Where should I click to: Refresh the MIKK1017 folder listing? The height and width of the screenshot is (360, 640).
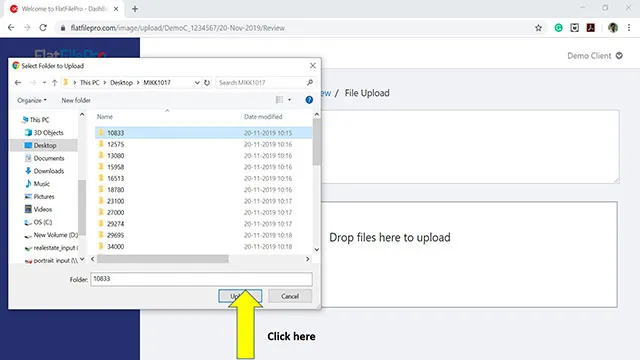[207, 82]
